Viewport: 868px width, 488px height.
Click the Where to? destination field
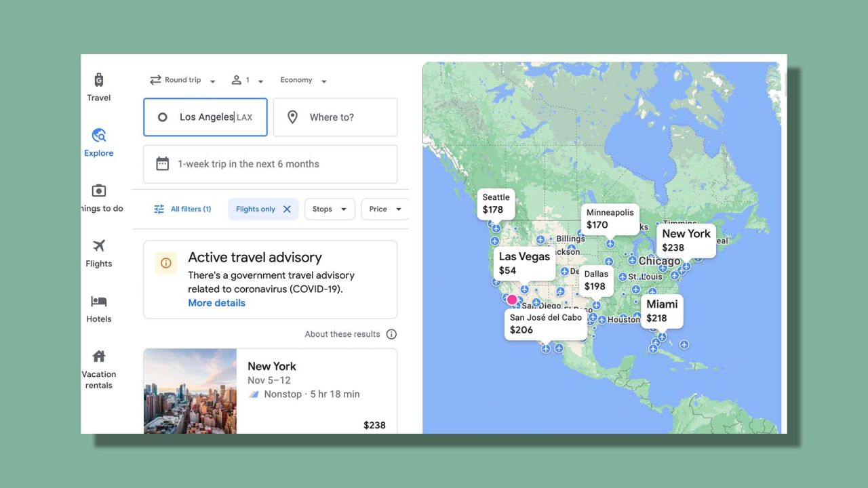click(335, 117)
